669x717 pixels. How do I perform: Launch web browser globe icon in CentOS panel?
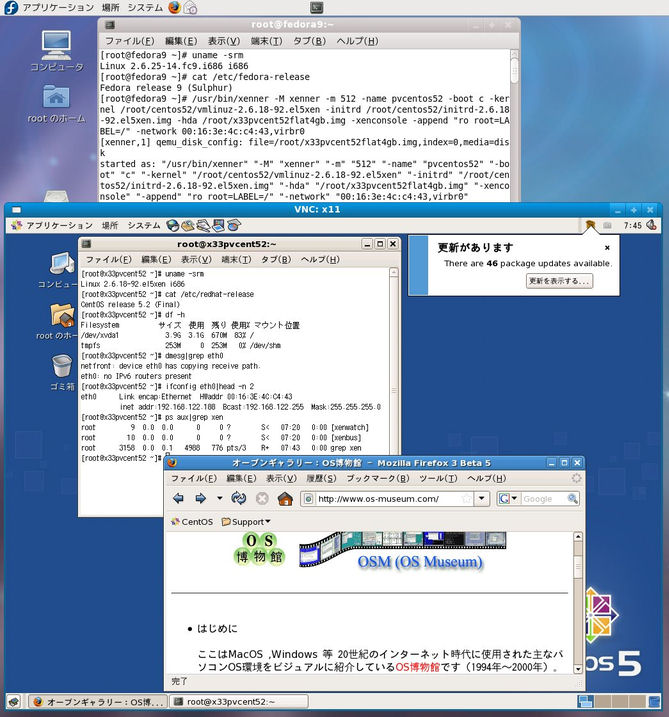point(172,225)
